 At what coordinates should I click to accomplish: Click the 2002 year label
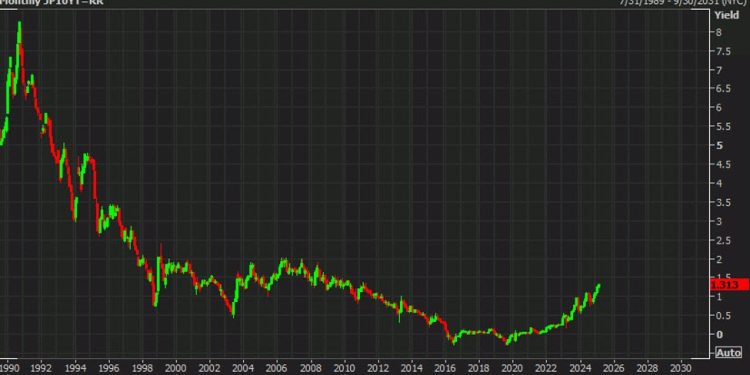coord(209,368)
